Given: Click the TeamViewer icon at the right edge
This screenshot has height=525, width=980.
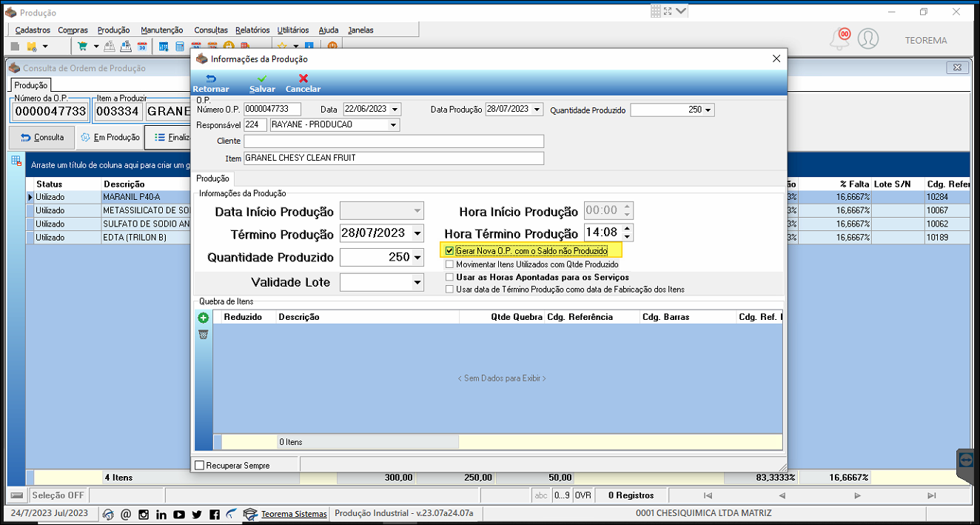Looking at the screenshot, I should pos(967,459).
